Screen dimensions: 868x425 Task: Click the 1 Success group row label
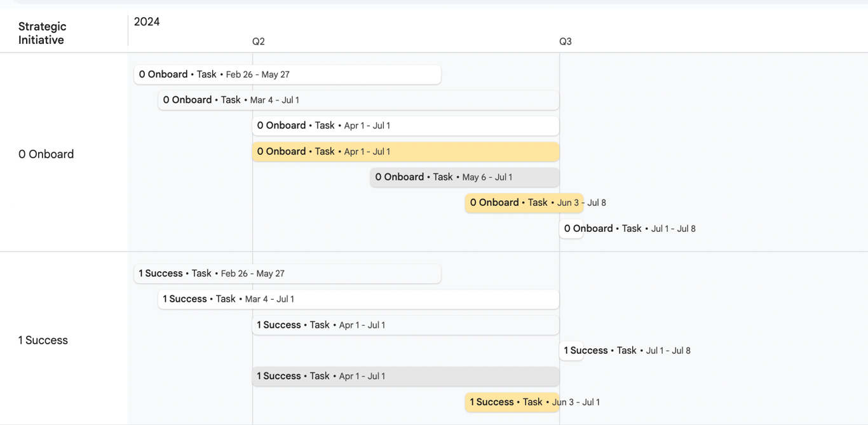43,341
